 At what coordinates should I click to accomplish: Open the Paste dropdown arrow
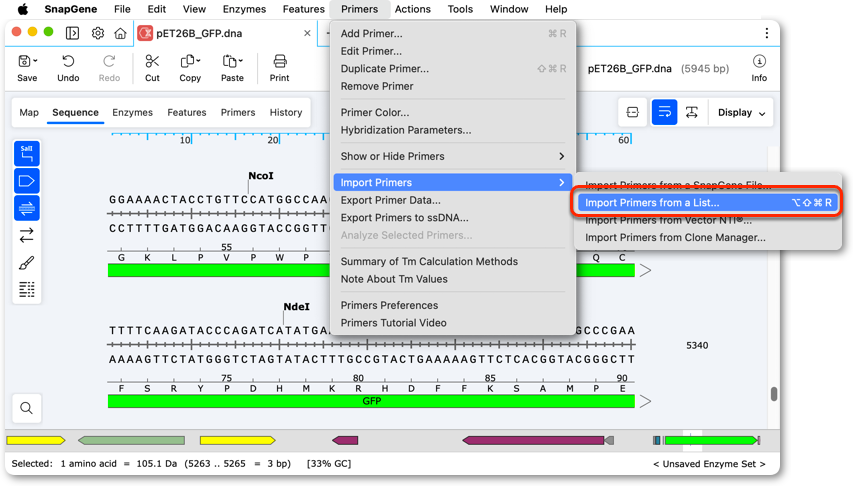pyautogui.click(x=240, y=60)
